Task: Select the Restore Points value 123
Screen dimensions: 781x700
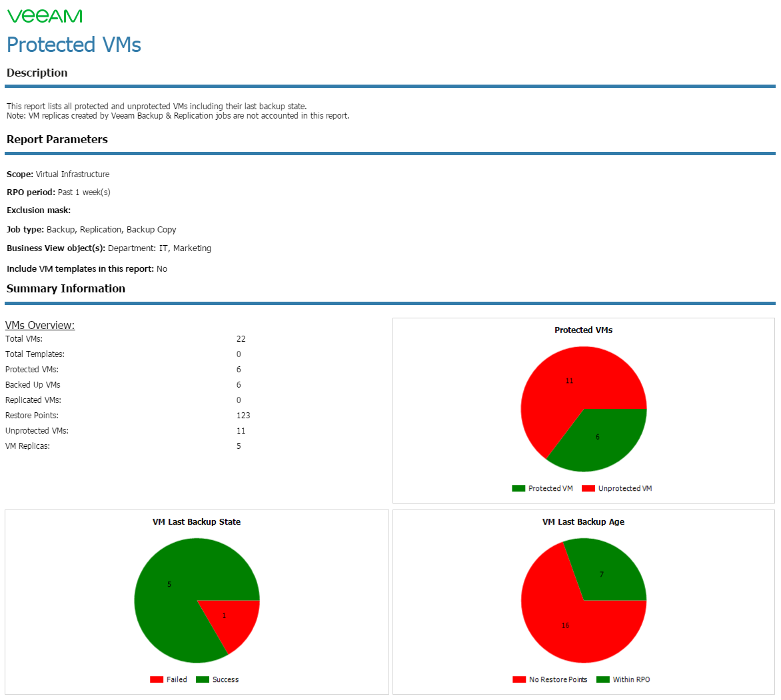Action: pos(243,416)
